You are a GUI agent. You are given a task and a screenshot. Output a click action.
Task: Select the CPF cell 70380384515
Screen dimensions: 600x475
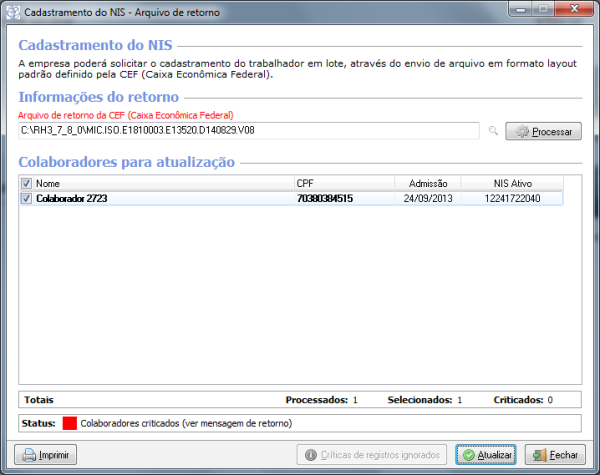click(x=324, y=198)
